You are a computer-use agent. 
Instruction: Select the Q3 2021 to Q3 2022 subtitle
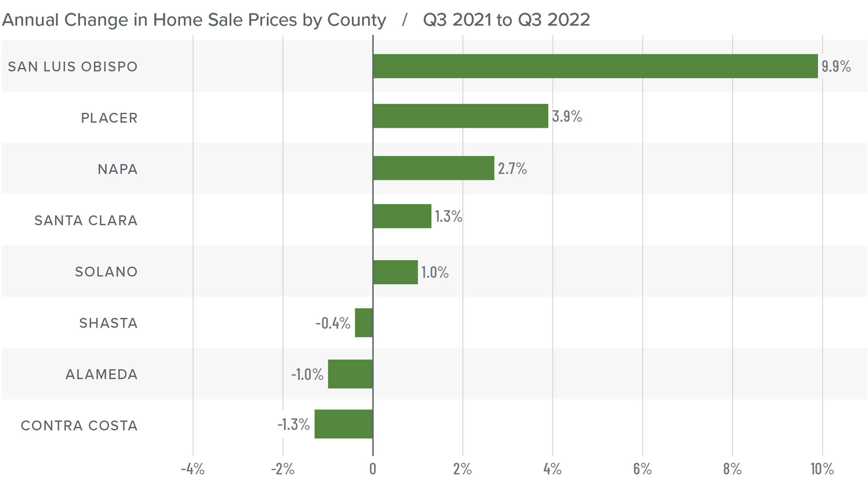point(506,20)
